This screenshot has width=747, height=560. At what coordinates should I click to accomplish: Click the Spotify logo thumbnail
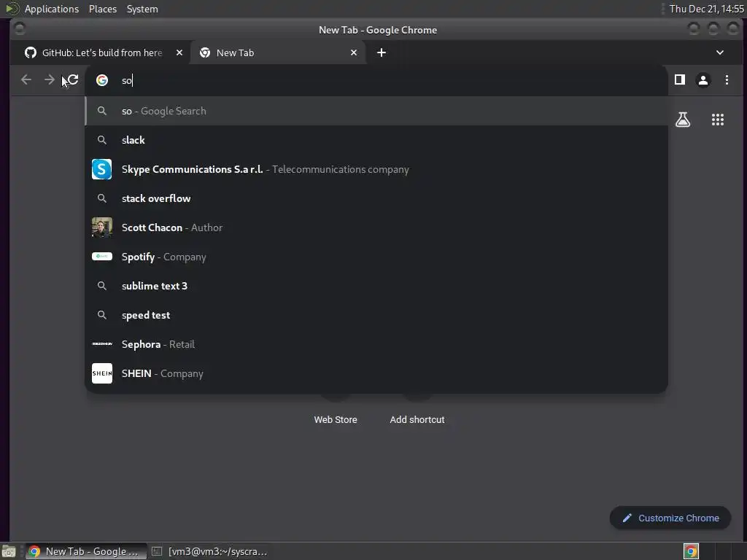click(102, 256)
